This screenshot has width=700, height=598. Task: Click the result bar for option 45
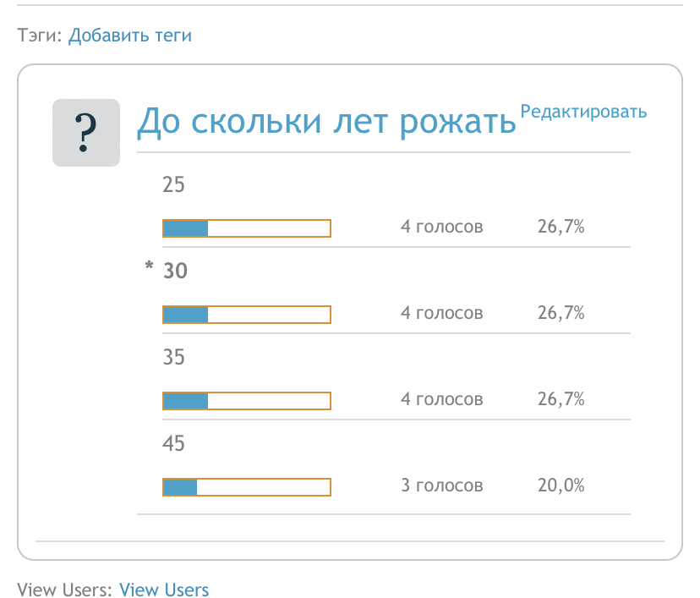click(x=246, y=486)
